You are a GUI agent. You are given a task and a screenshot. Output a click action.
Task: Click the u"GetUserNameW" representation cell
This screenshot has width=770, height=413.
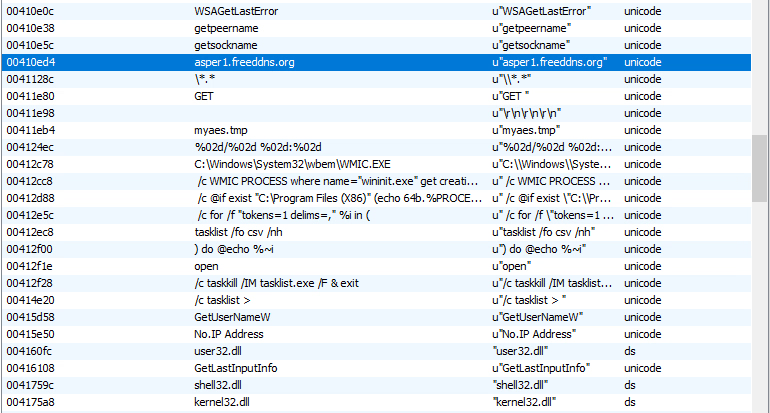coord(537,317)
